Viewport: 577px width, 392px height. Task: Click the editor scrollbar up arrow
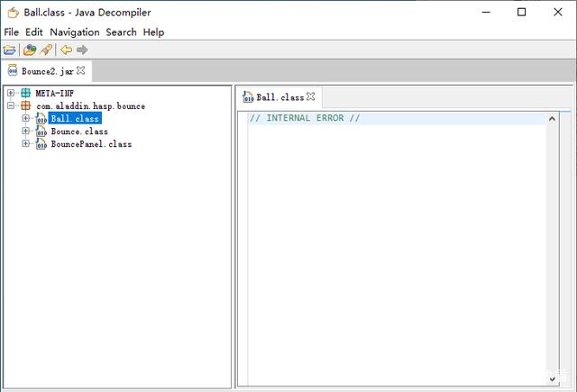point(552,119)
